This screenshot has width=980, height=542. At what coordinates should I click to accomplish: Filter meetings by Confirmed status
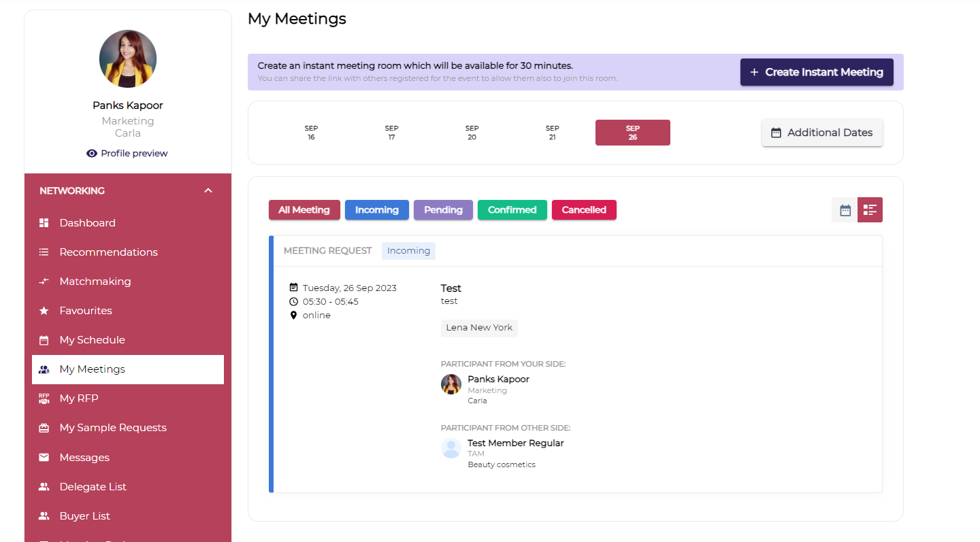pyautogui.click(x=512, y=210)
